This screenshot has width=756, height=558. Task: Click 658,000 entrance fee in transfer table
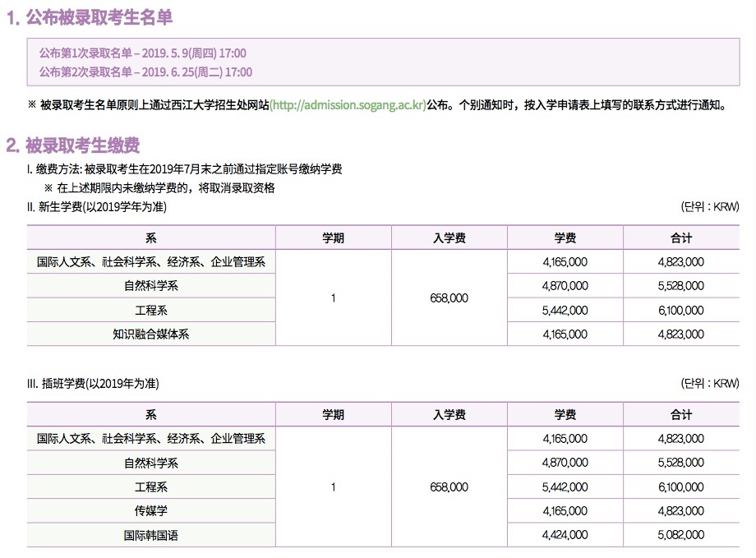click(x=449, y=487)
